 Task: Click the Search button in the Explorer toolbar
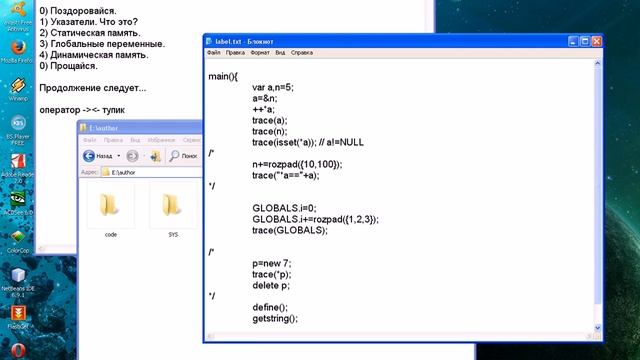(184, 156)
